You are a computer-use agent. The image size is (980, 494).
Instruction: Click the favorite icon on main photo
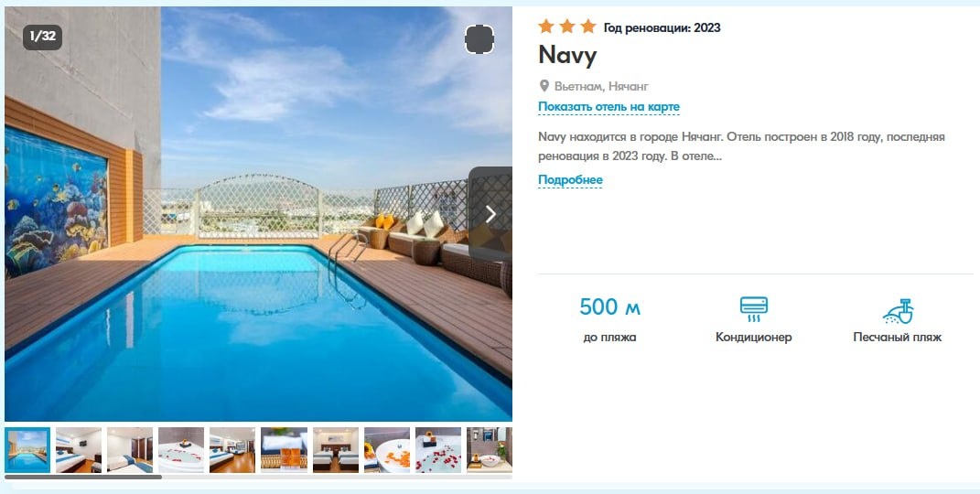click(x=479, y=40)
